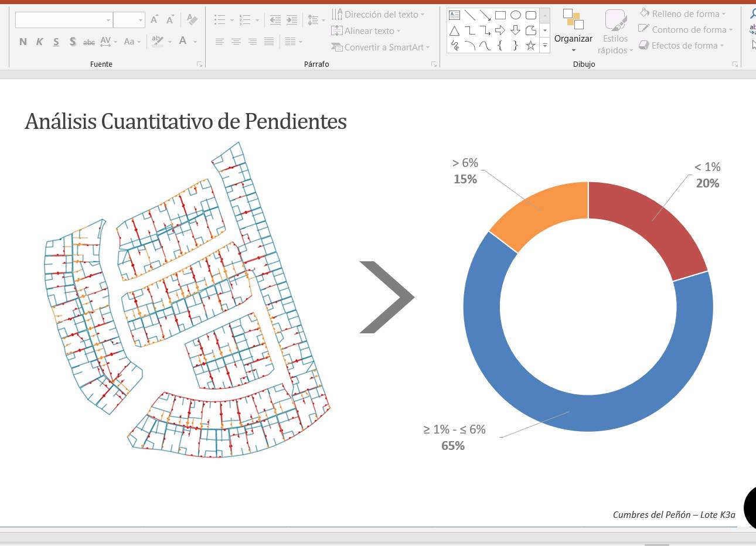Select five-point star shape

[530, 45]
